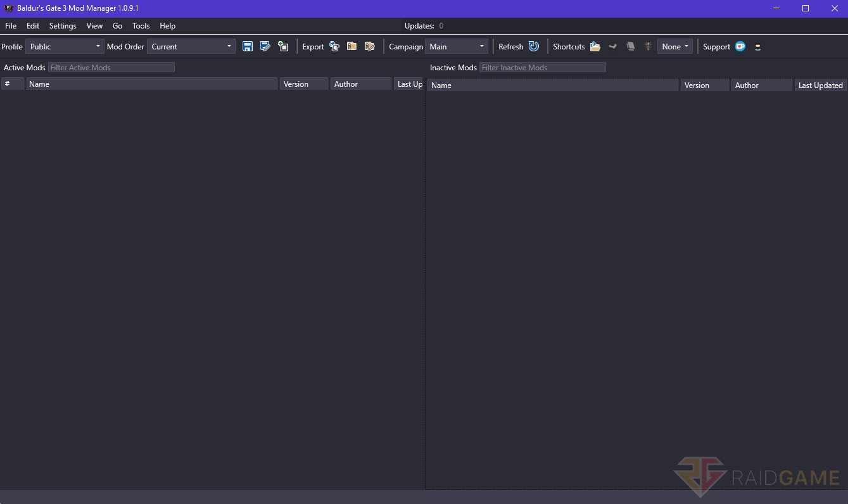Open the File menu
The image size is (848, 504).
click(11, 26)
